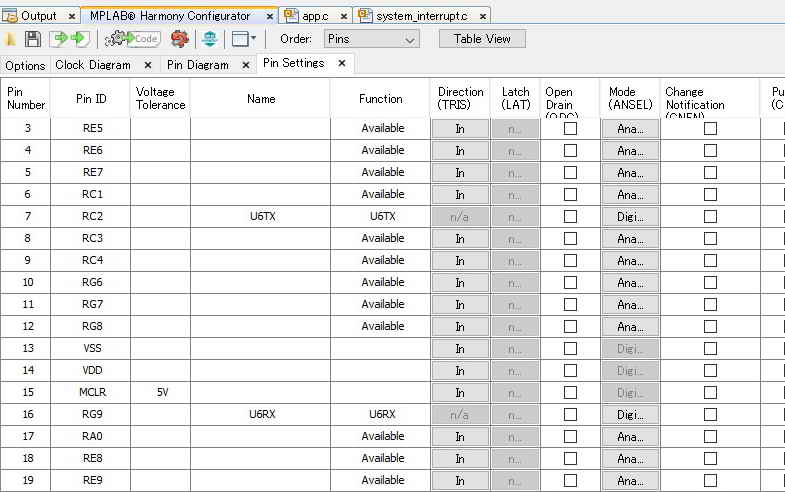The image size is (785, 492).
Task: Toggle Open Drain checkbox for RA0
Action: (570, 436)
